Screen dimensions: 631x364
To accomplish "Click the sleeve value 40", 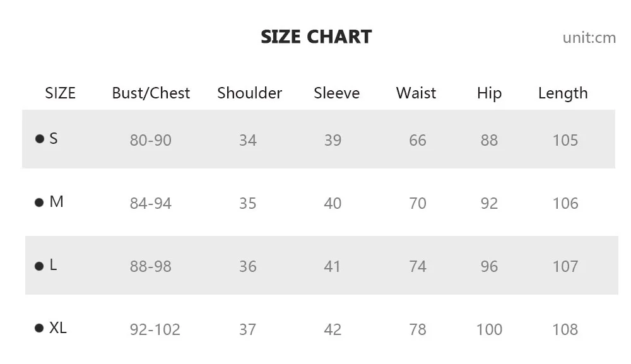I will click(333, 204).
